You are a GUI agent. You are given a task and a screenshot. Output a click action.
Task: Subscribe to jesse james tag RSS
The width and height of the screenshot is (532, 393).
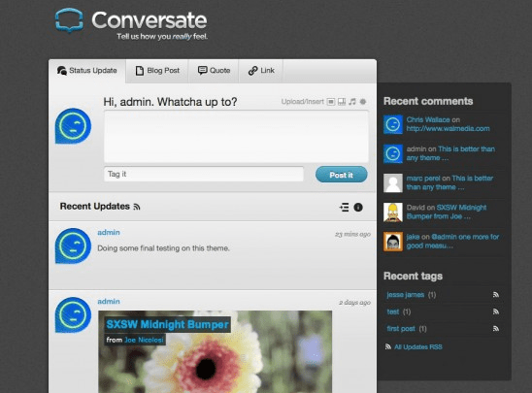496,295
